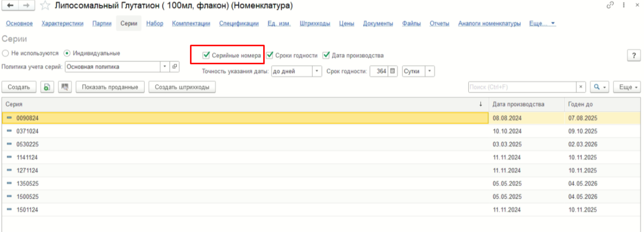Image resolution: width=644 pixels, height=232 pixels.
Task: Click the copy link chain icon
Action: [x=610, y=5]
